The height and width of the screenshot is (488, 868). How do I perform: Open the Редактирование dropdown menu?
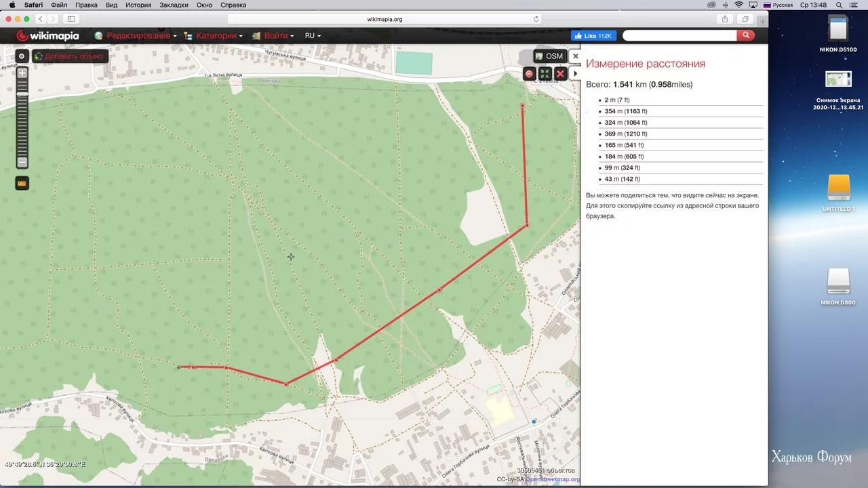tap(136, 36)
